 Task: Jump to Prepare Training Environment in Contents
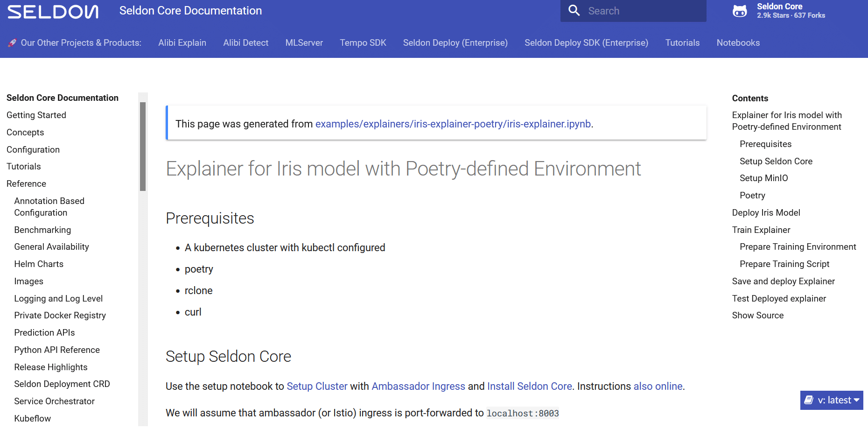click(x=798, y=247)
